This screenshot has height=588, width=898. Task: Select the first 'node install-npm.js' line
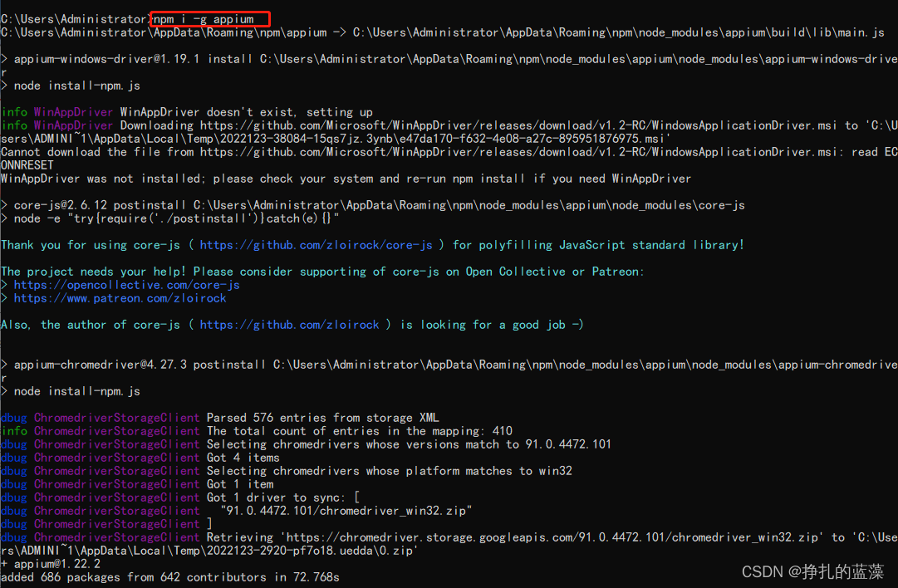click(x=71, y=86)
